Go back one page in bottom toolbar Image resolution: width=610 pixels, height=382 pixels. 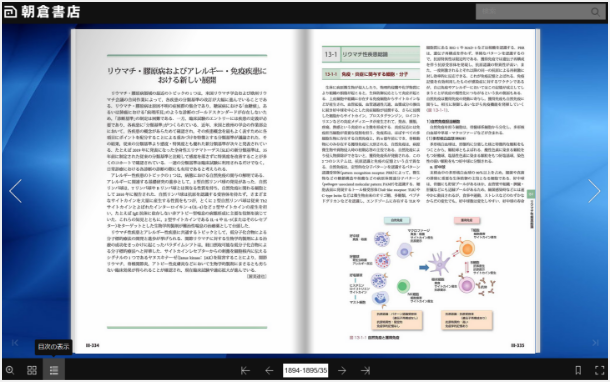click(269, 371)
